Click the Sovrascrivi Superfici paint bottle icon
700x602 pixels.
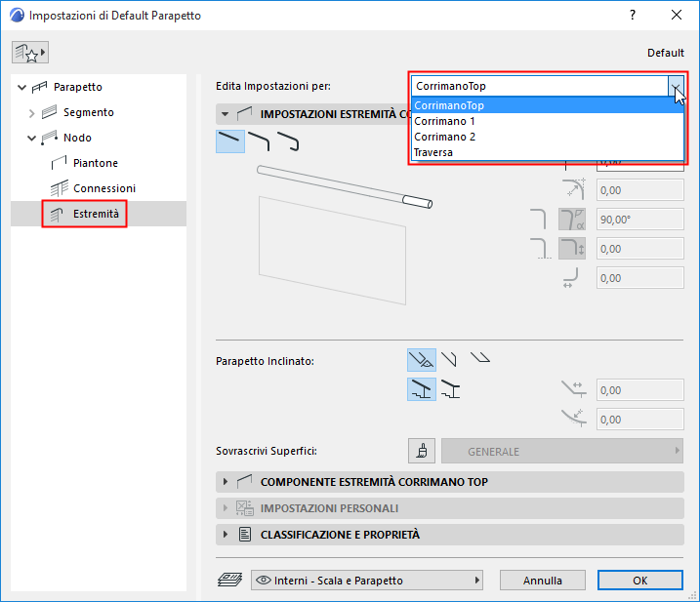tap(422, 451)
